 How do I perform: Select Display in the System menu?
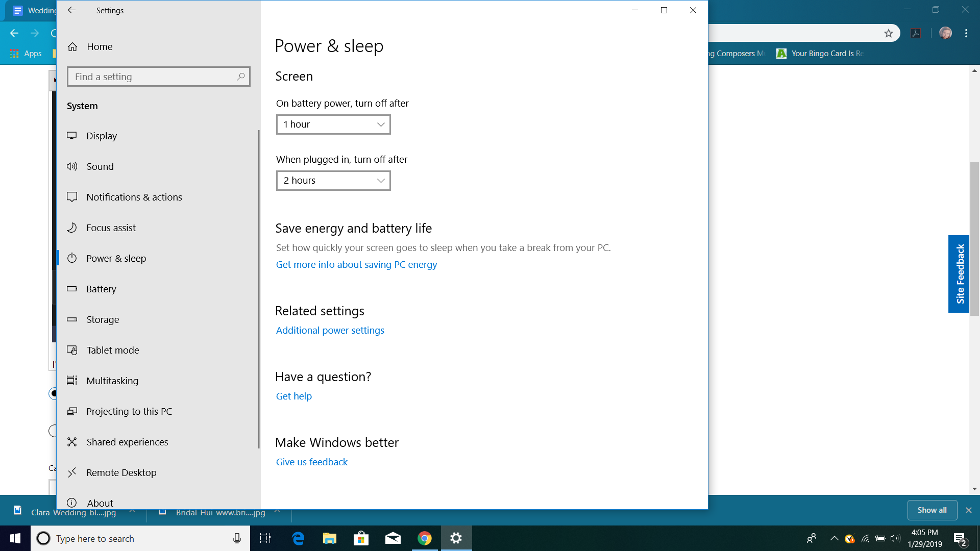tap(102, 136)
